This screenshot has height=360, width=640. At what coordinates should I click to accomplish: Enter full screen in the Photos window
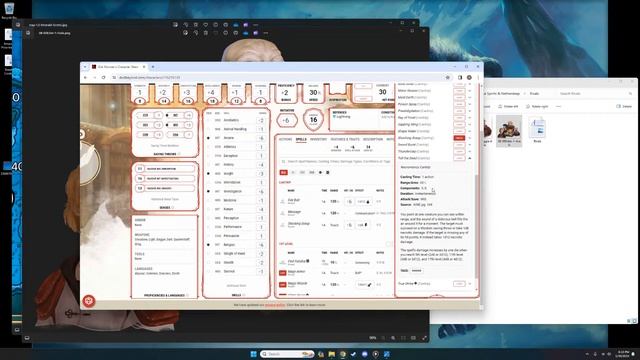coord(424,338)
